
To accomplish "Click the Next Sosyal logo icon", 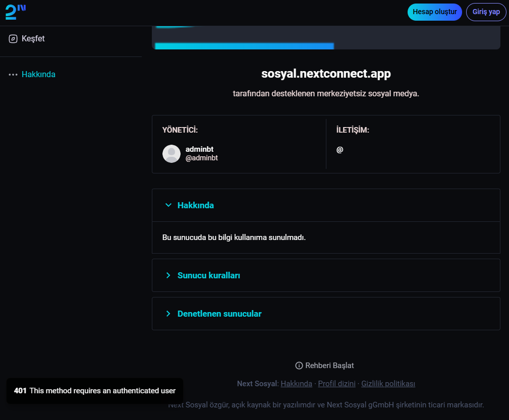I will (15, 12).
